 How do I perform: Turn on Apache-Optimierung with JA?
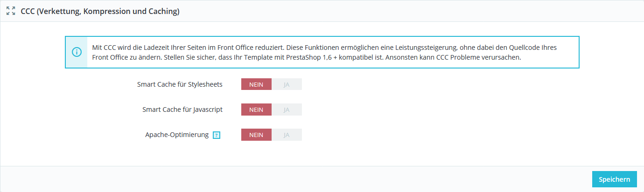287,135
